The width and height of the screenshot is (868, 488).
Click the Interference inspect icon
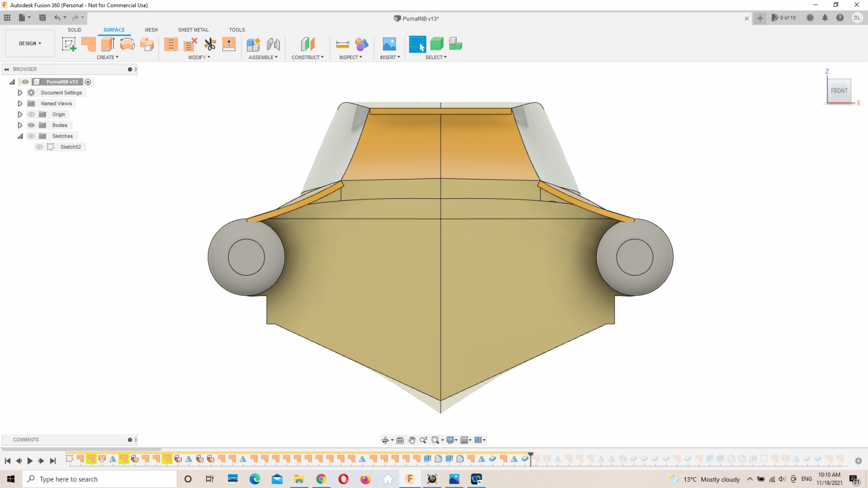pos(362,44)
